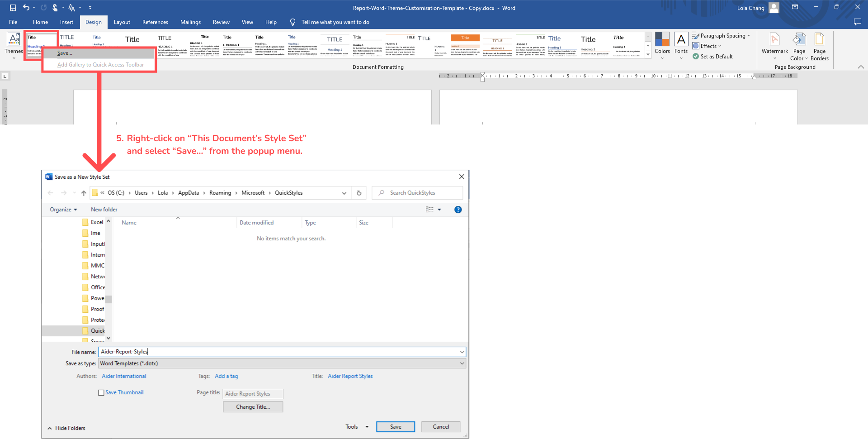This screenshot has height=439, width=868.
Task: Click the Set as Default checkmark
Action: pos(696,57)
